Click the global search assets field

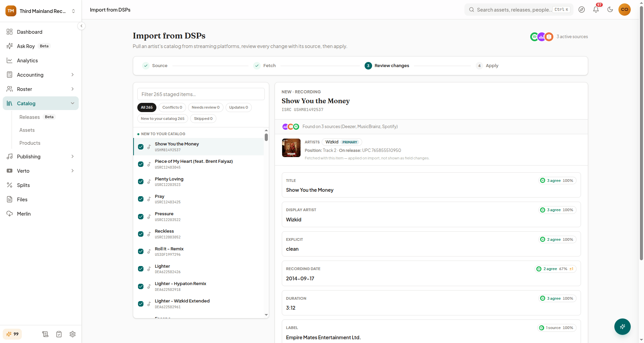click(519, 10)
